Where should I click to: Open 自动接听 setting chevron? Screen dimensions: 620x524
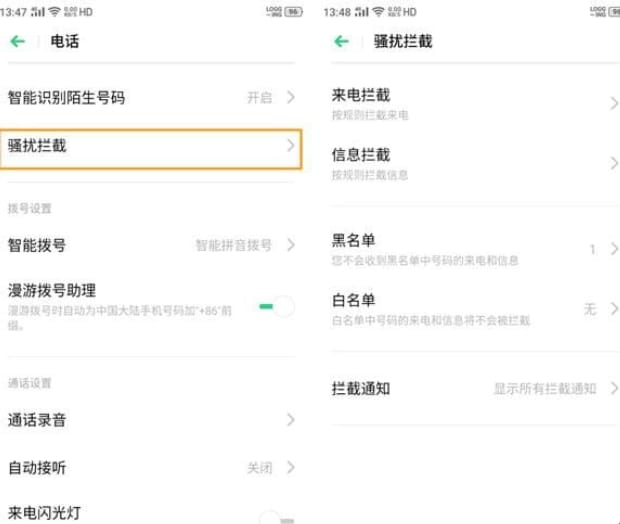click(290, 467)
